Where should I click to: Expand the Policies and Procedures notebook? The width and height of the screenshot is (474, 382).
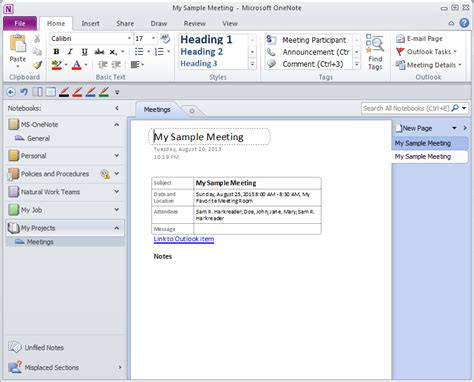(x=117, y=174)
